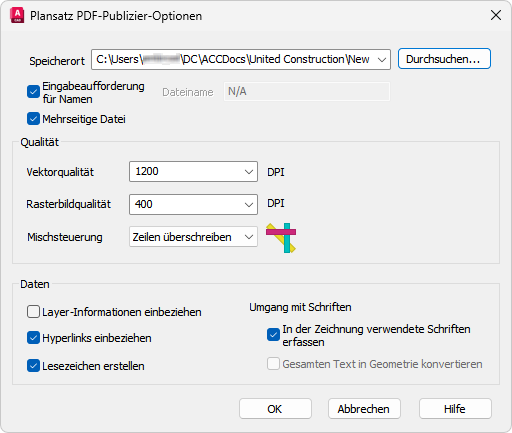Image resolution: width=512 pixels, height=433 pixels.
Task: Click the Abbrechen button
Action: click(364, 409)
